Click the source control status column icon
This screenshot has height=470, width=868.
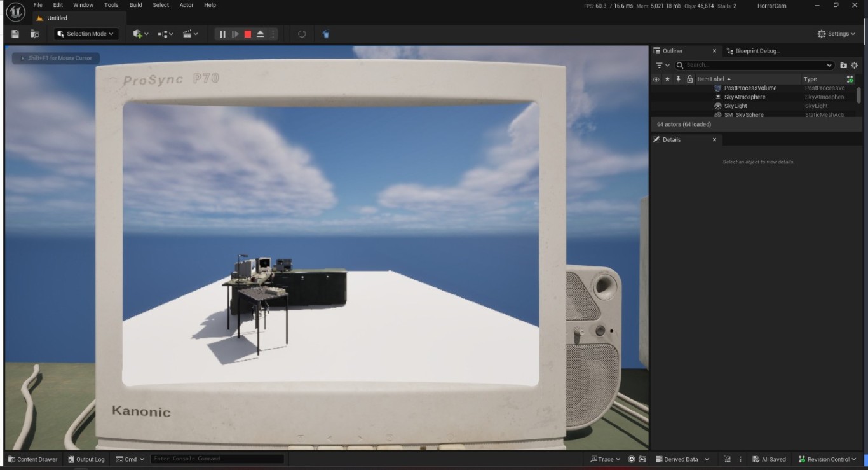point(850,79)
